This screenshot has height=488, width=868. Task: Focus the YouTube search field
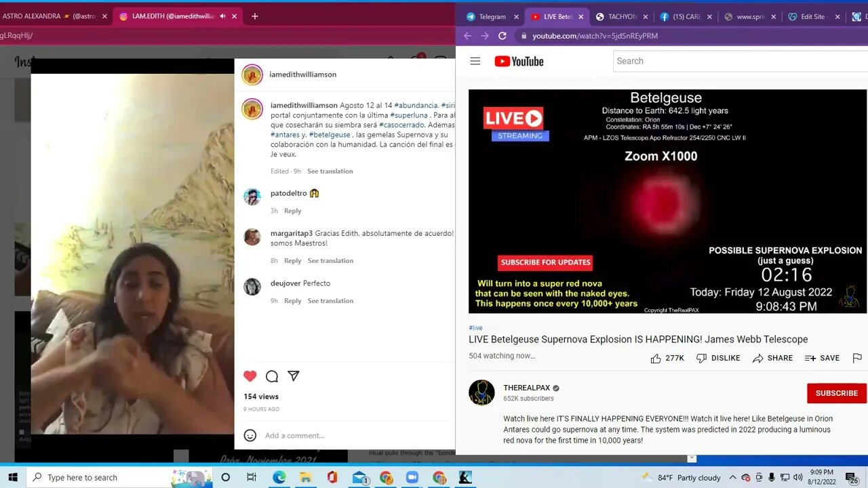[x=740, y=61]
